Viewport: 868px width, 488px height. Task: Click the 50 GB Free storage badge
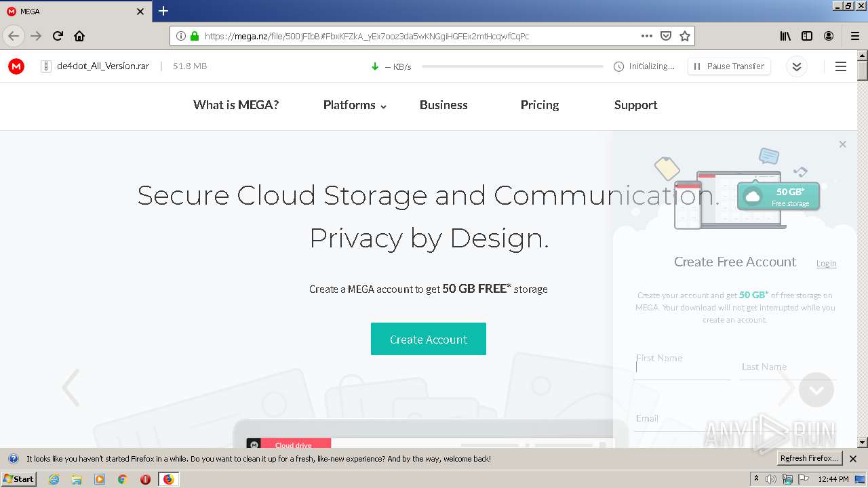tap(778, 197)
